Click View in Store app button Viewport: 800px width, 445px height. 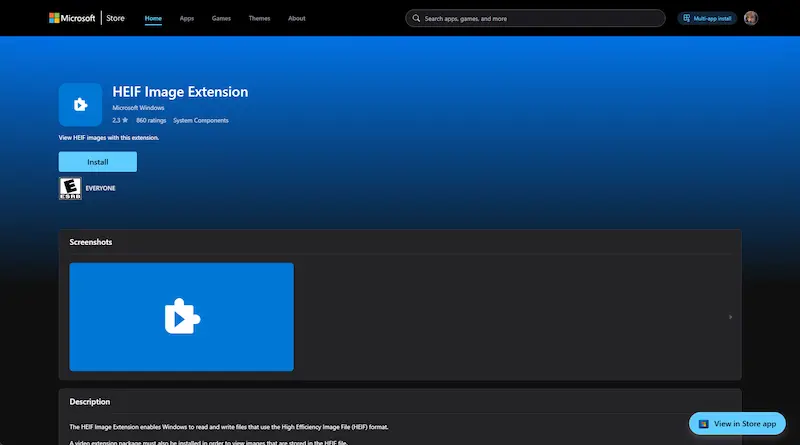(737, 424)
